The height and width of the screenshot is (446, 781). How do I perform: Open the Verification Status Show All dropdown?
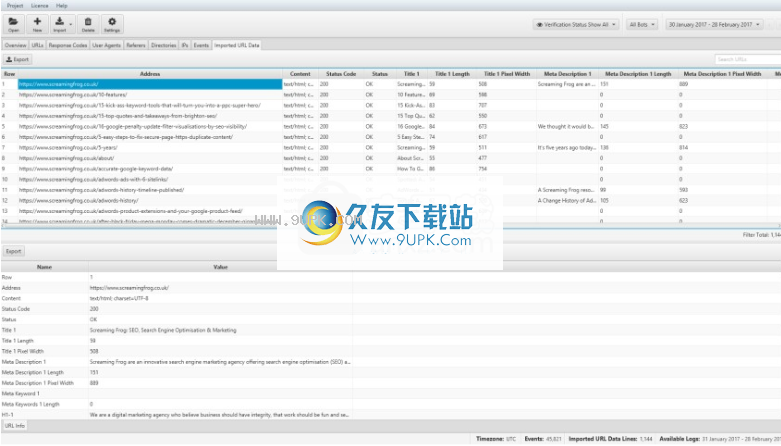pos(576,24)
